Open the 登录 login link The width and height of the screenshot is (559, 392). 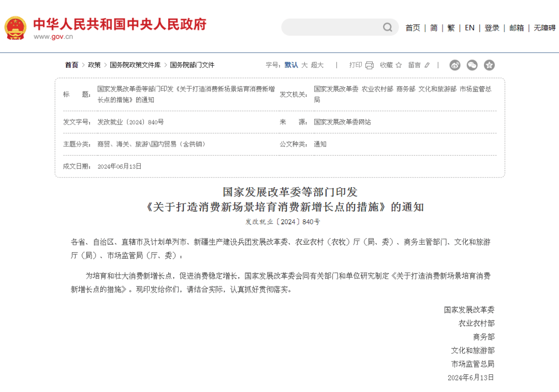tap(492, 28)
